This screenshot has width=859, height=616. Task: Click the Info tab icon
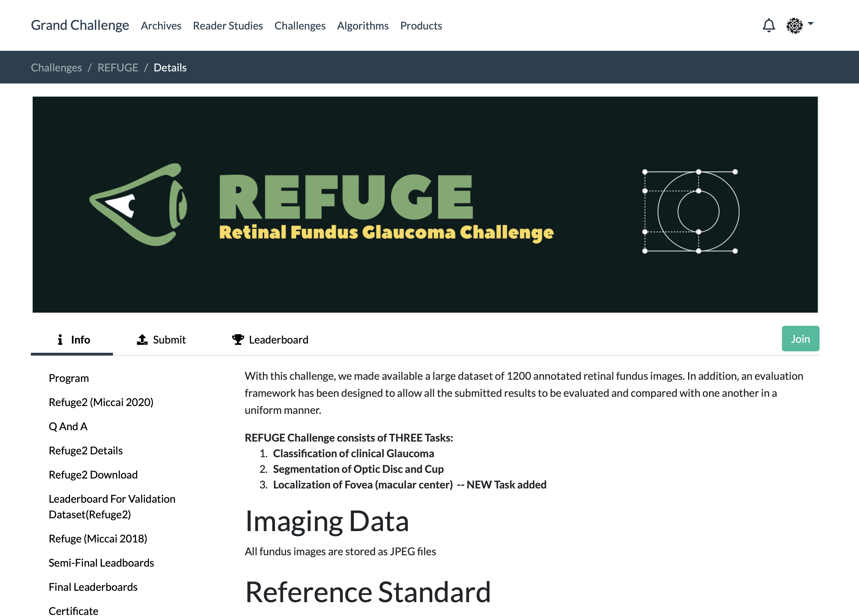[x=60, y=340]
